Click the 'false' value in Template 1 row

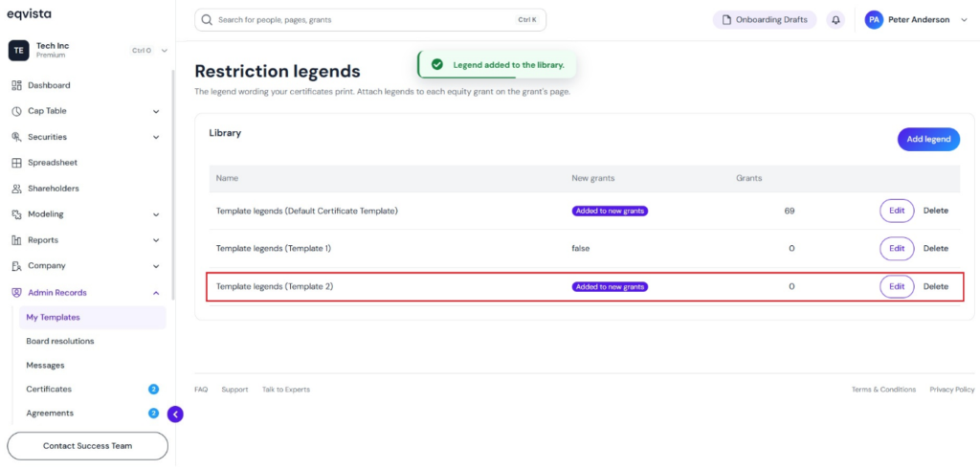click(x=581, y=248)
